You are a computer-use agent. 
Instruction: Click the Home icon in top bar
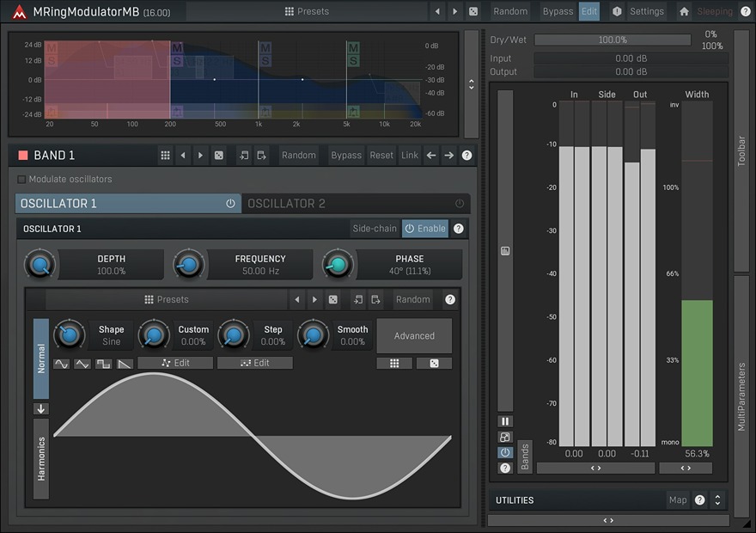684,11
